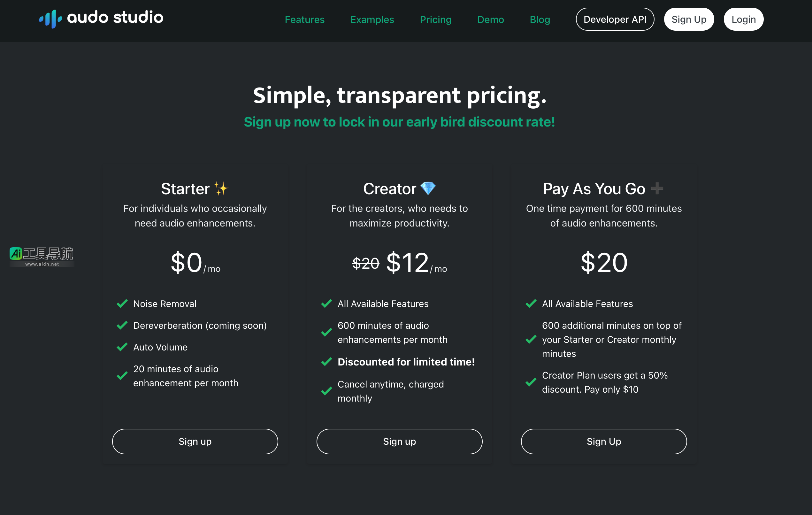This screenshot has height=515, width=812.
Task: Click the plus icon beside Pay As You Go
Action: click(657, 188)
